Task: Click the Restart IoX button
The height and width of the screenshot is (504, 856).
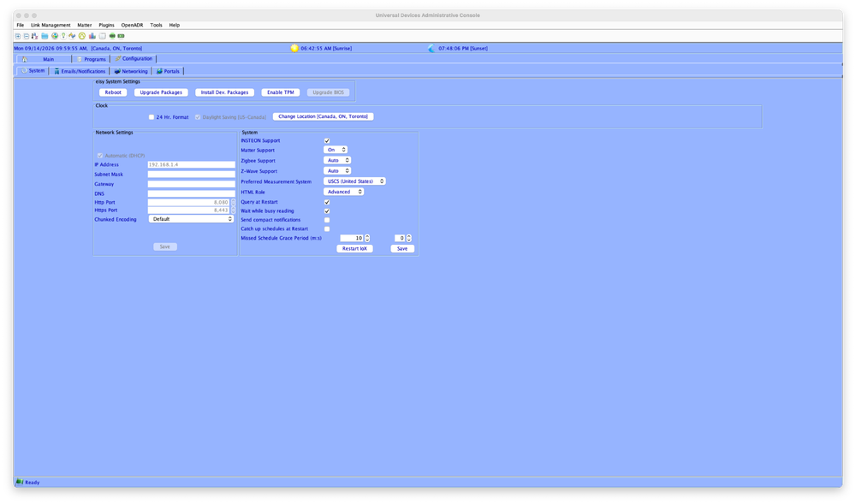Action: [355, 248]
